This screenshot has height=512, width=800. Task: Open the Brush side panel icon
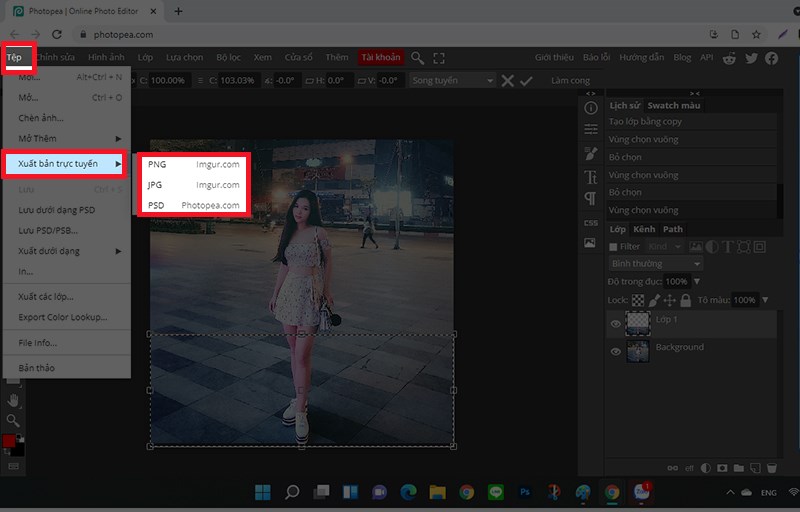(x=591, y=153)
